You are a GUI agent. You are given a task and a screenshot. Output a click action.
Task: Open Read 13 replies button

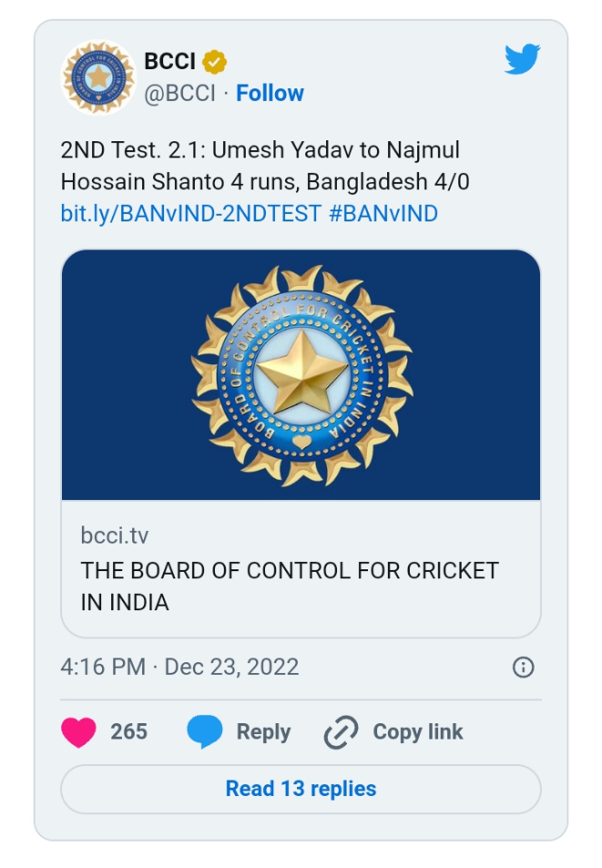coord(301,789)
